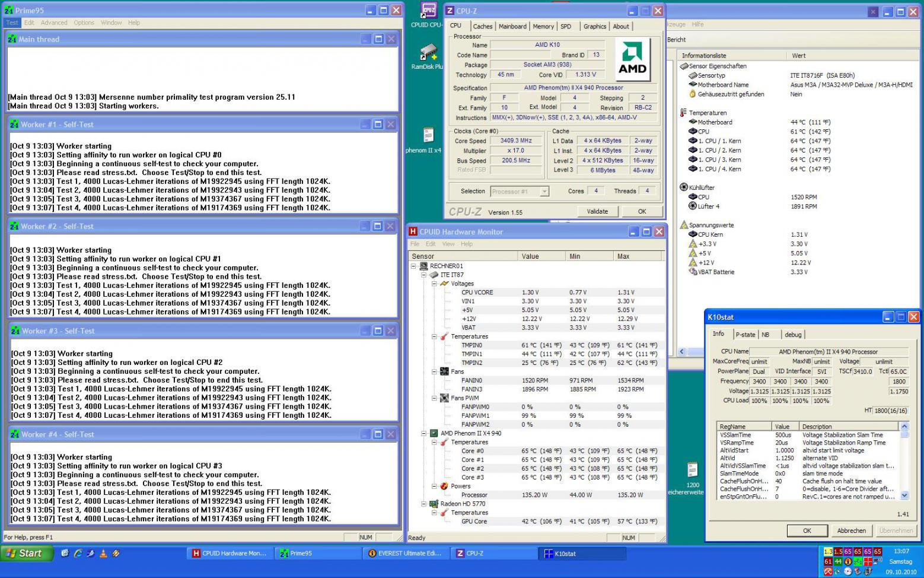
Task: Open the phenom II x4 text file icon
Action: click(x=428, y=135)
